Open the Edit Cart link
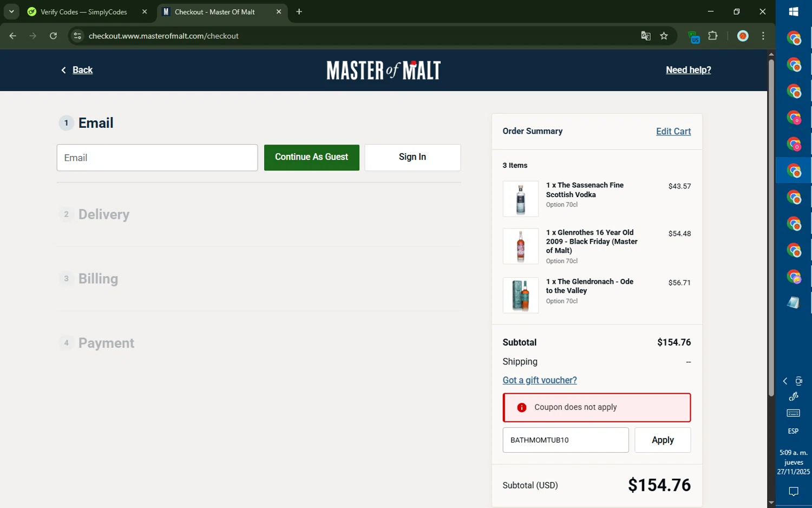 coord(673,132)
